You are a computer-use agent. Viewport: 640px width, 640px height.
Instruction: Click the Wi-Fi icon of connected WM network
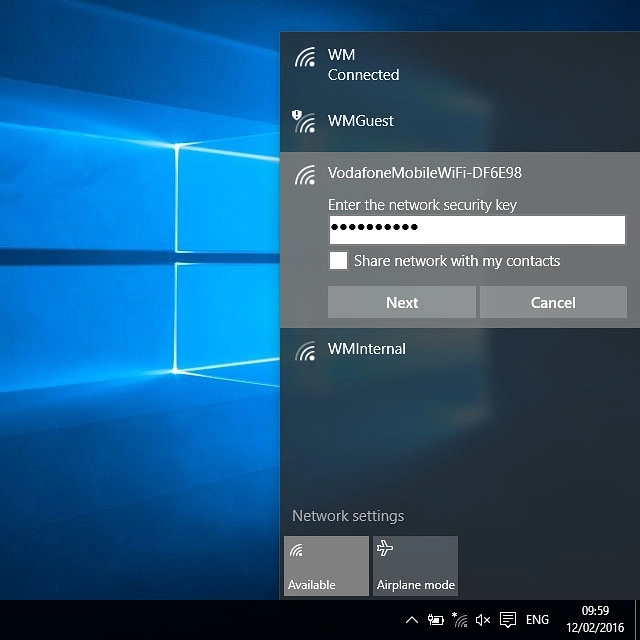click(305, 59)
